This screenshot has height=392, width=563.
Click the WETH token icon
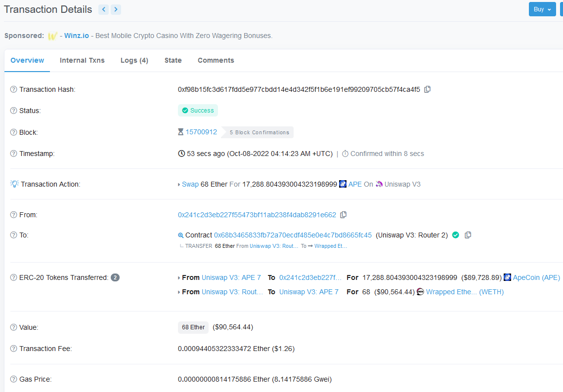[420, 292]
